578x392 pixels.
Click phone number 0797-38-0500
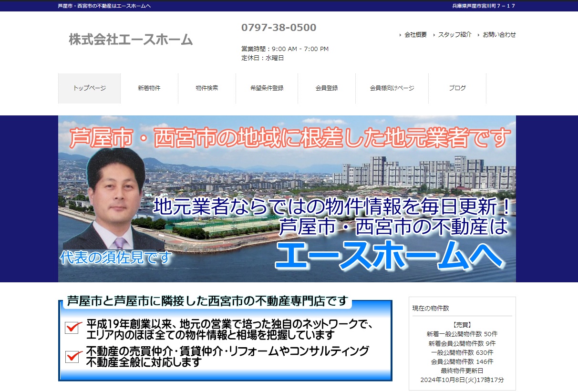pos(279,28)
